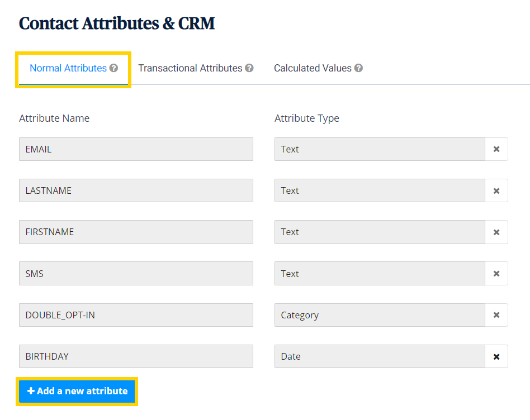Click the EMAIL attribute name field
Image resolution: width=530 pixels, height=420 pixels.
point(136,149)
